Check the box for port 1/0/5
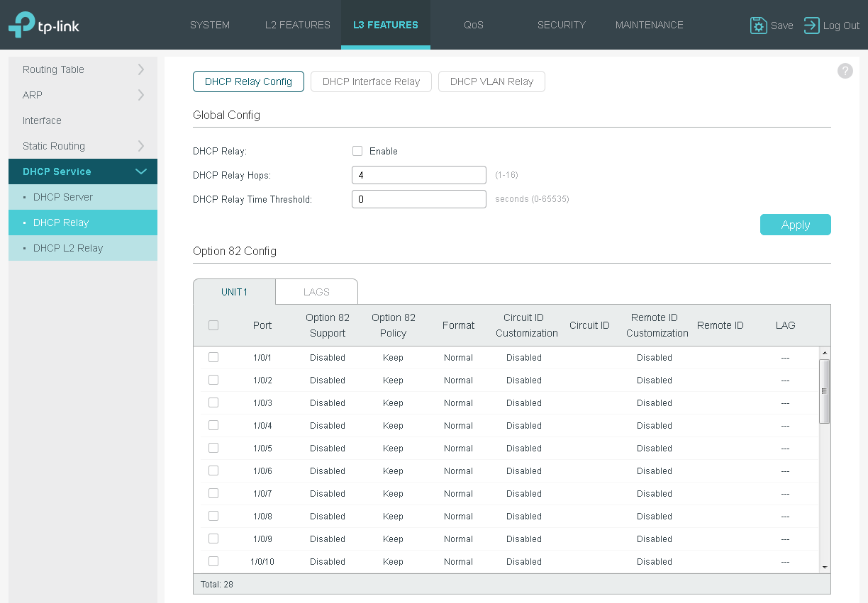This screenshot has height=603, width=868. coord(213,448)
